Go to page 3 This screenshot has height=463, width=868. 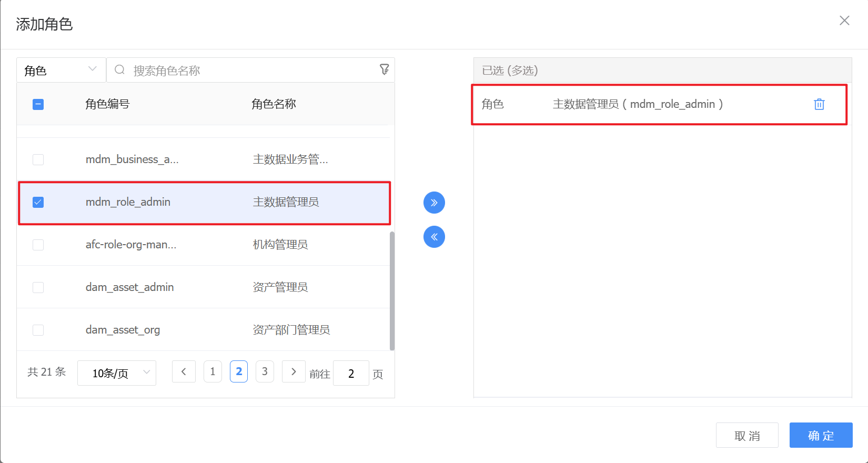click(265, 371)
